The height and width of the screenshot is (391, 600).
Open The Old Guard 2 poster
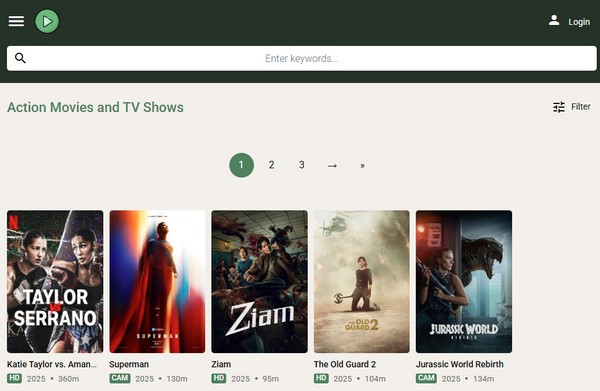pos(362,282)
